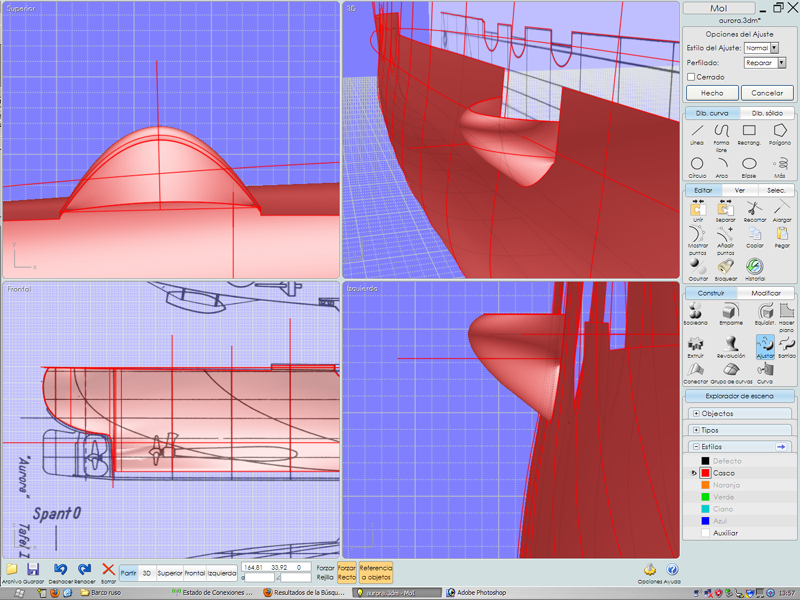Click the Copiar icon
This screenshot has height=600, width=800.
755,237
